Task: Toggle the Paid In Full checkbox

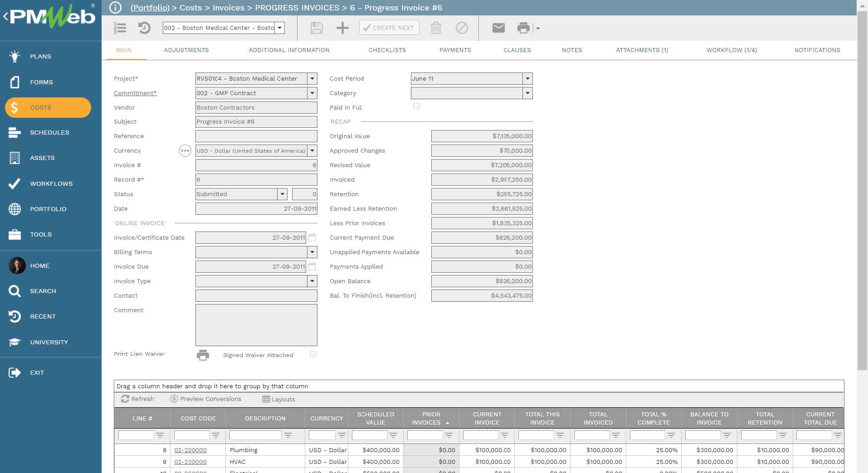Action: tap(416, 106)
